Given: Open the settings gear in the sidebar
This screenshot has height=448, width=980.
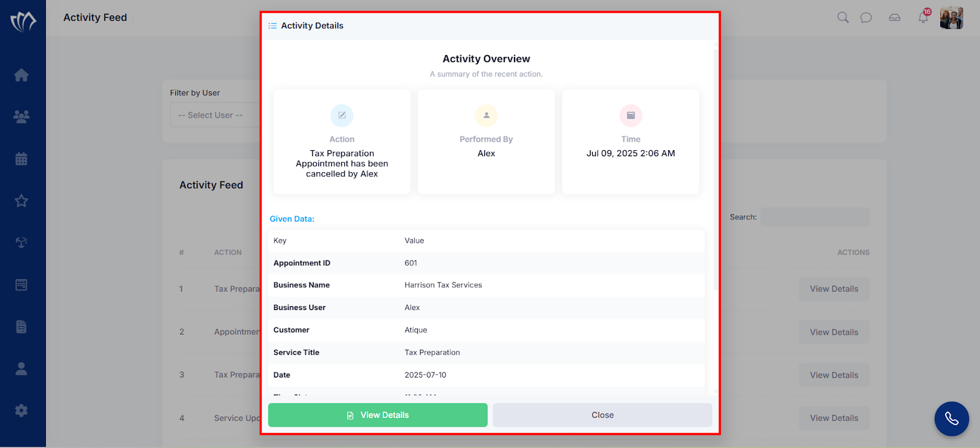Looking at the screenshot, I should point(21,411).
